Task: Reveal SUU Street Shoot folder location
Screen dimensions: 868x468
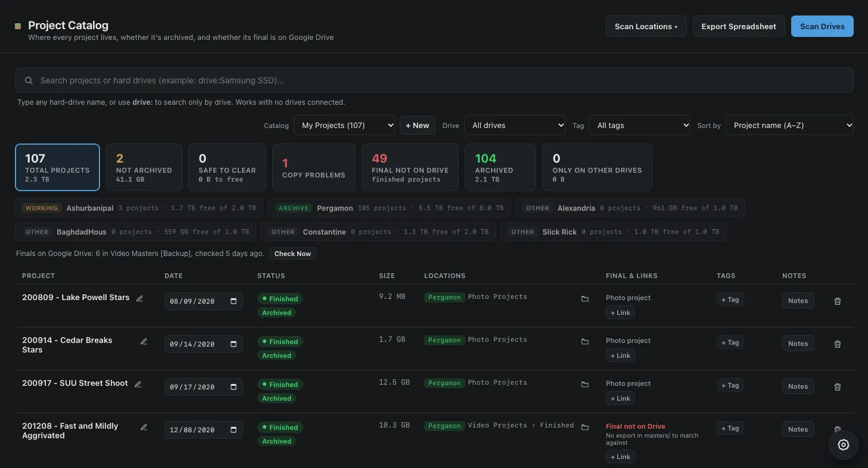Action: [585, 385]
